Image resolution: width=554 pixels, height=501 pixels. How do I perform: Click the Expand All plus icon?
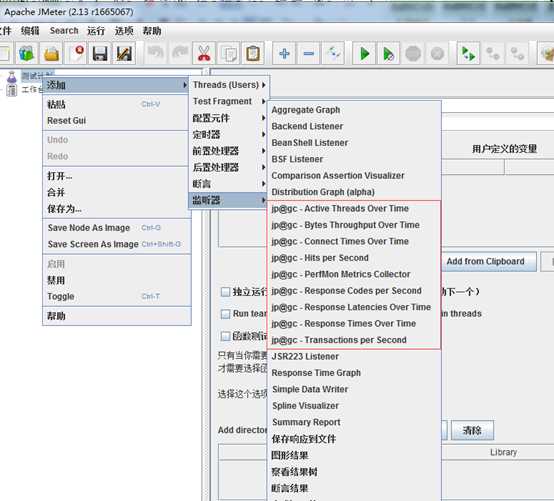(284, 54)
